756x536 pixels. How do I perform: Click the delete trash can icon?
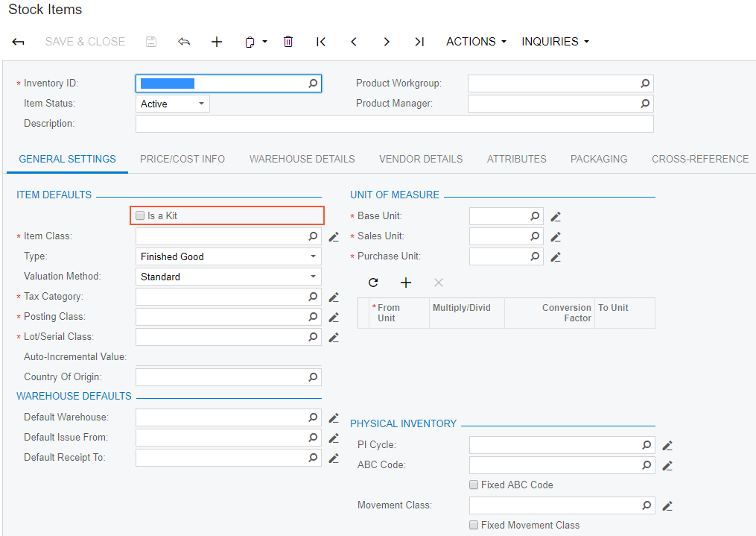coord(288,42)
